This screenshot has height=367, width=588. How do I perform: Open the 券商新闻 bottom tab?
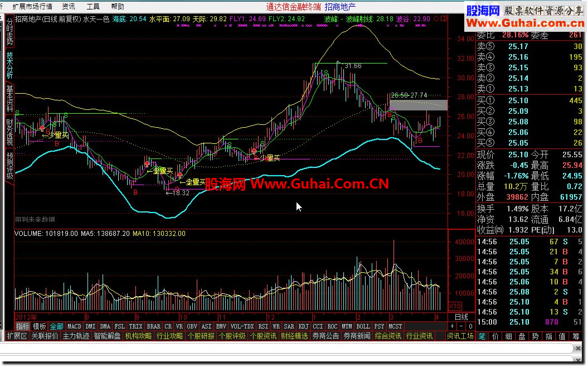point(357,336)
